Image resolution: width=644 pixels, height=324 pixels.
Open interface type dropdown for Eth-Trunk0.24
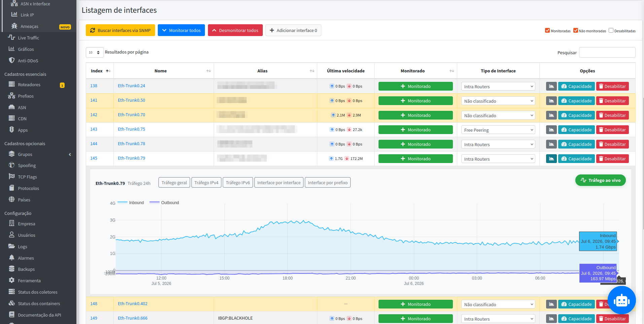[x=498, y=87]
